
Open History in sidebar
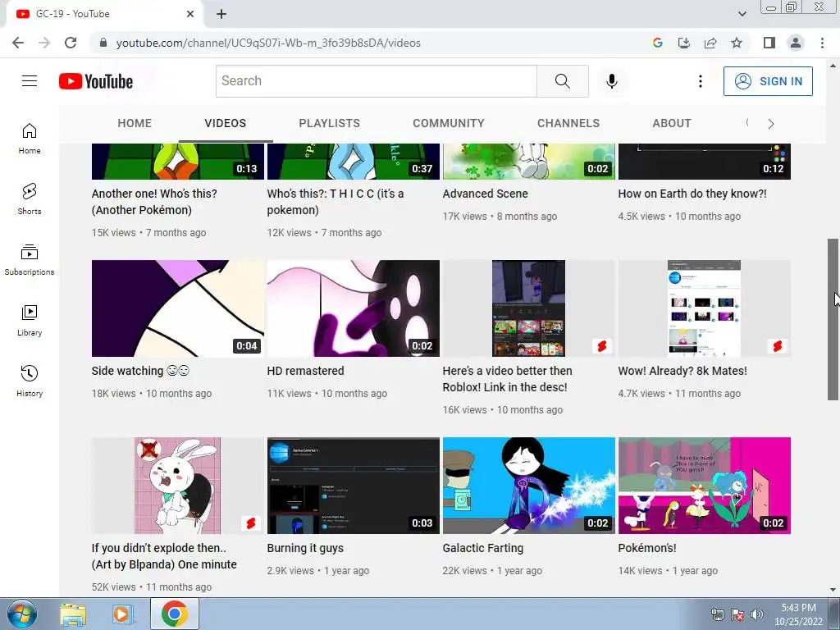pyautogui.click(x=30, y=381)
